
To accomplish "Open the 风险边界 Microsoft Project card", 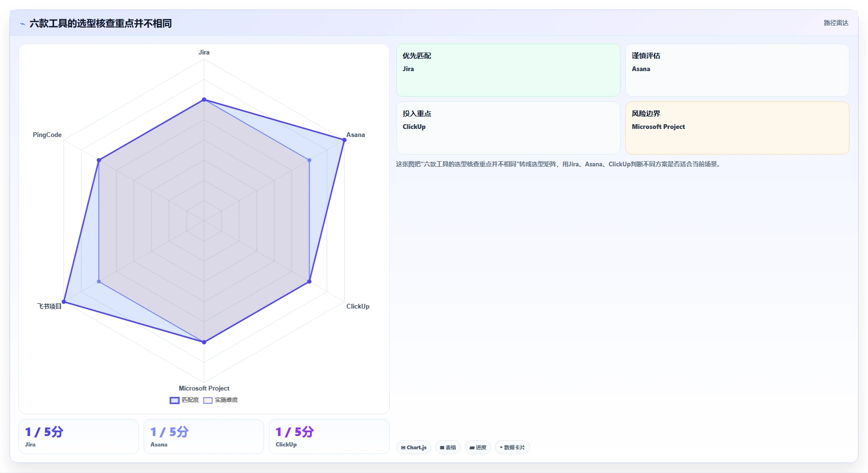I will click(x=737, y=128).
